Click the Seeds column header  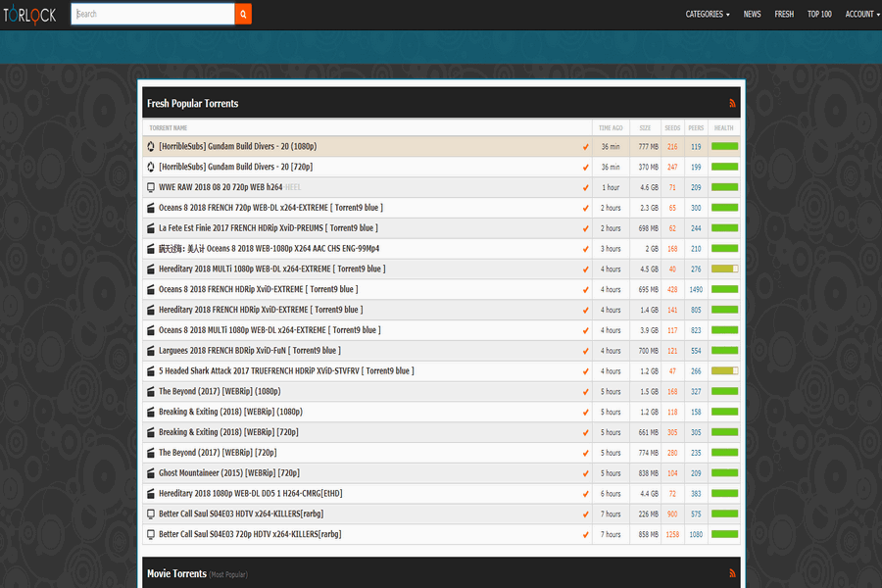(672, 127)
